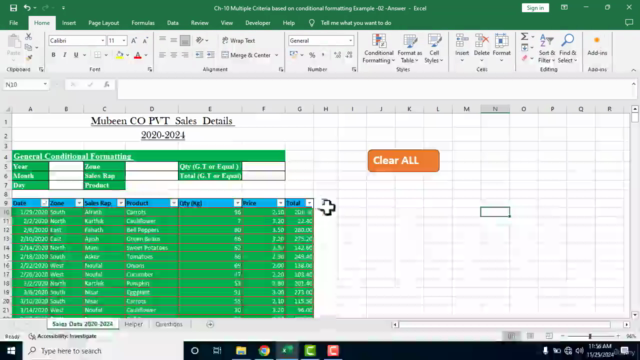
Task: Open the General number format dropdown
Action: [350, 40]
